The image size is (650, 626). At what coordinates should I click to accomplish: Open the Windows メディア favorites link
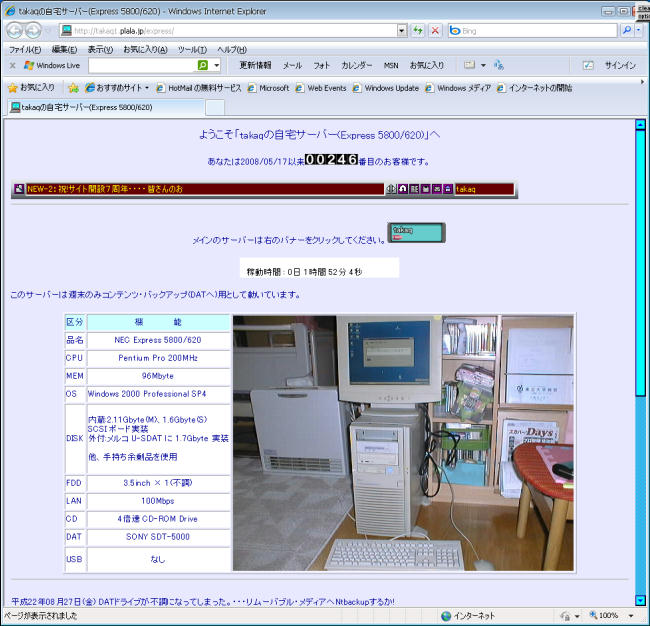pyautogui.click(x=458, y=88)
